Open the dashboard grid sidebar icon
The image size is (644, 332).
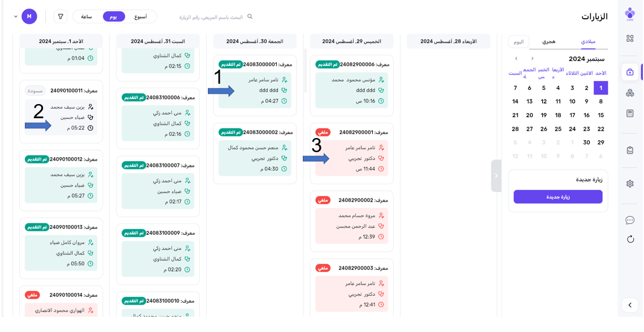630,38
